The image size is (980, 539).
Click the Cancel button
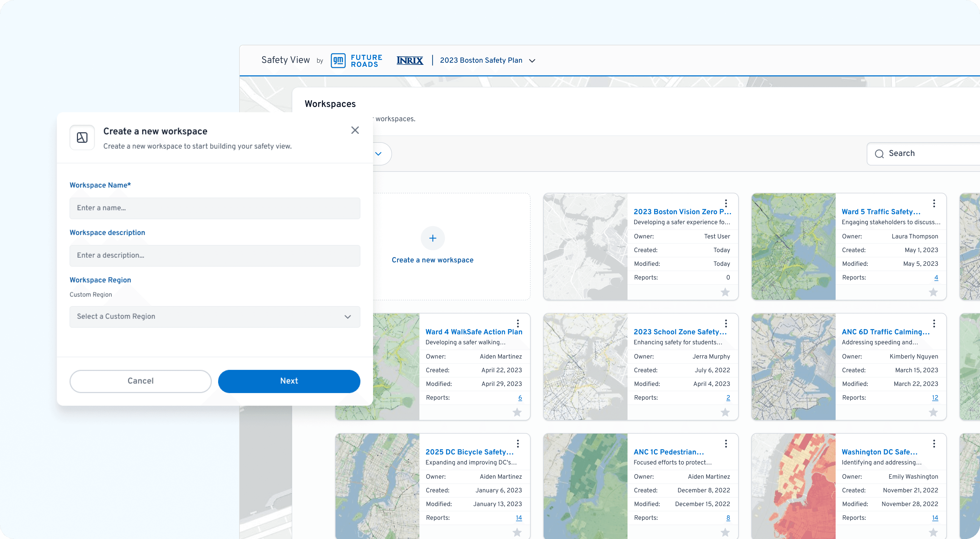[140, 381]
